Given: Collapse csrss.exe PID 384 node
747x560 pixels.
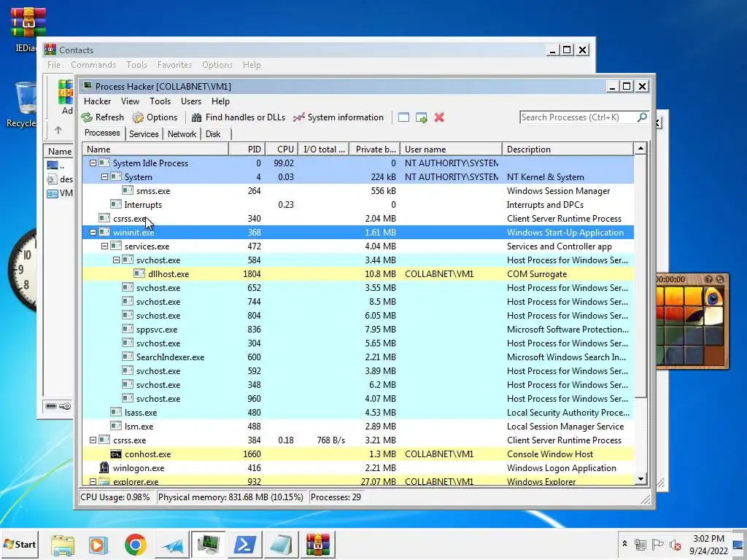Looking at the screenshot, I should coord(93,440).
